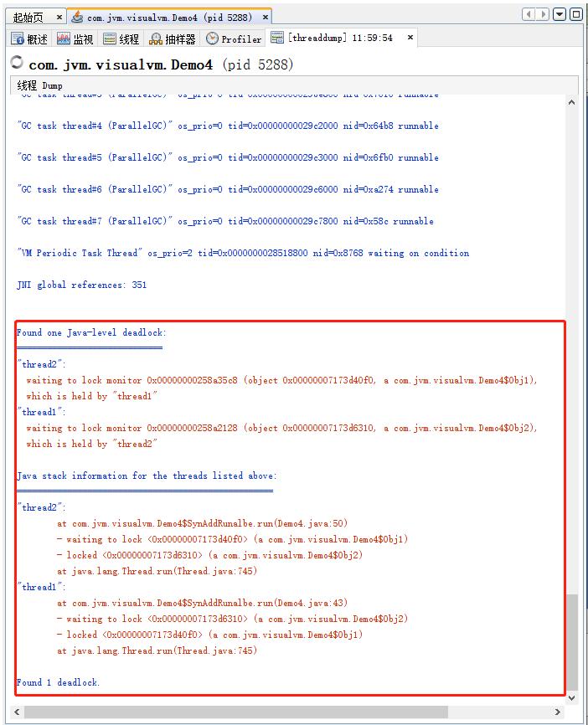
Task: Close the [threaddump] 11:59:54 tab
Action: (x=410, y=38)
